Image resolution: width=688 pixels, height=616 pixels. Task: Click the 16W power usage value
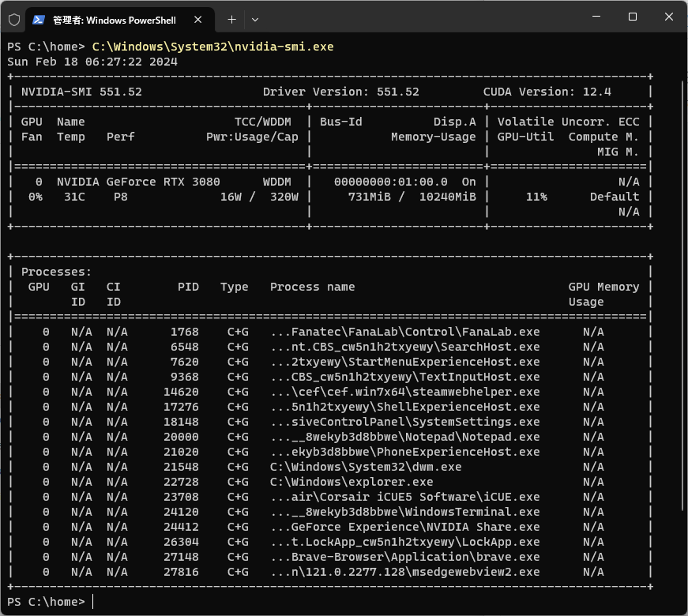(231, 197)
